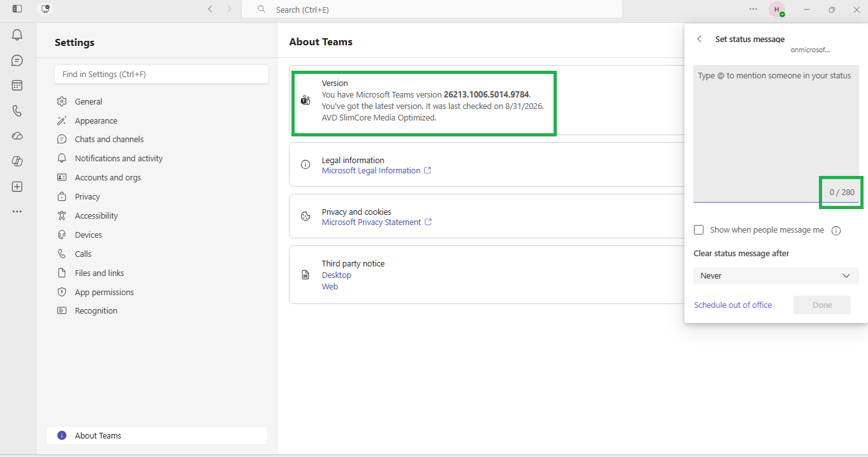Go back with the left arrow
868x457 pixels.
click(210, 10)
